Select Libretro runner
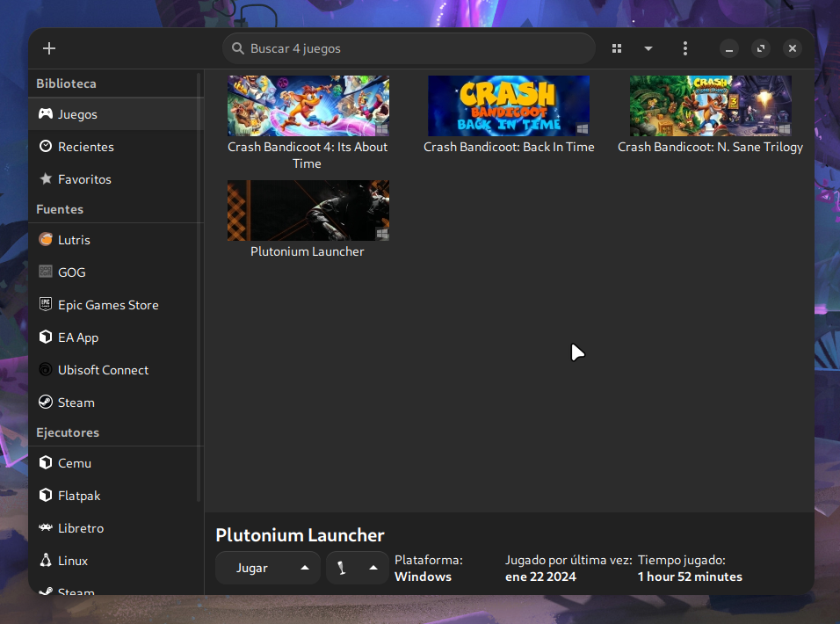The height and width of the screenshot is (624, 840). point(116,528)
